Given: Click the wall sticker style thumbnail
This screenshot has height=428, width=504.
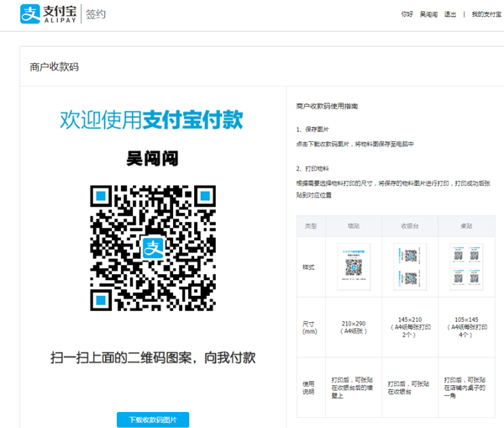Looking at the screenshot, I should coord(354,267).
